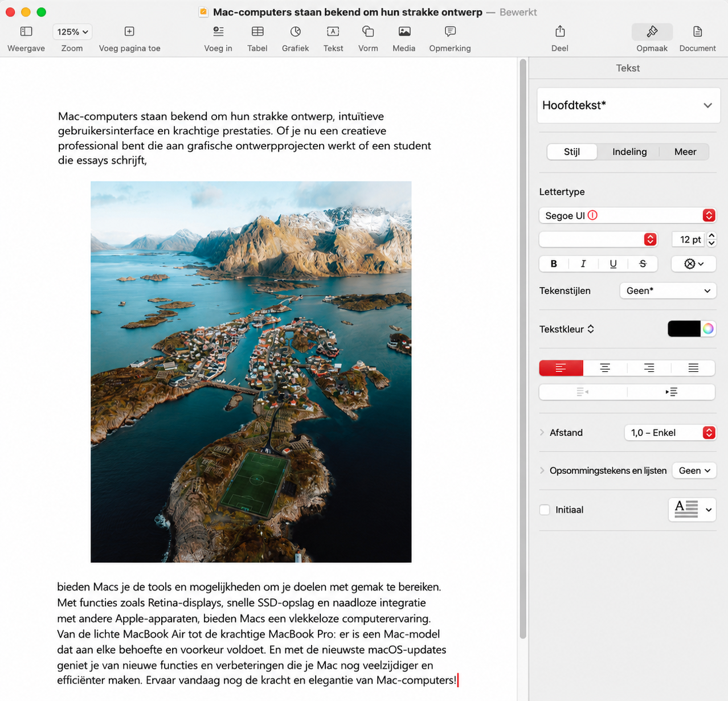Viewport: 728px width, 701px height.
Task: Select the landscape photo in the document
Action: [251, 372]
